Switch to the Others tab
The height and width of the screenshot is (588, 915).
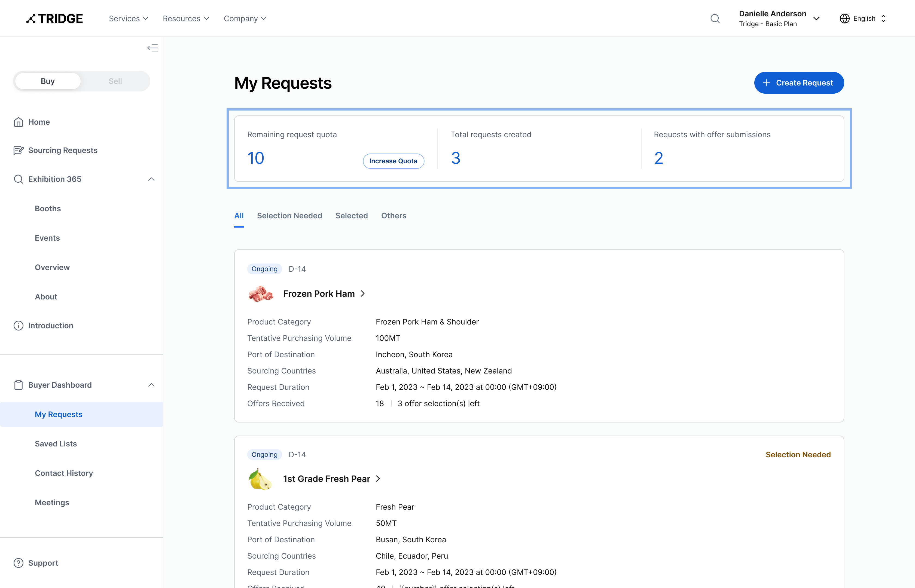coord(394,216)
